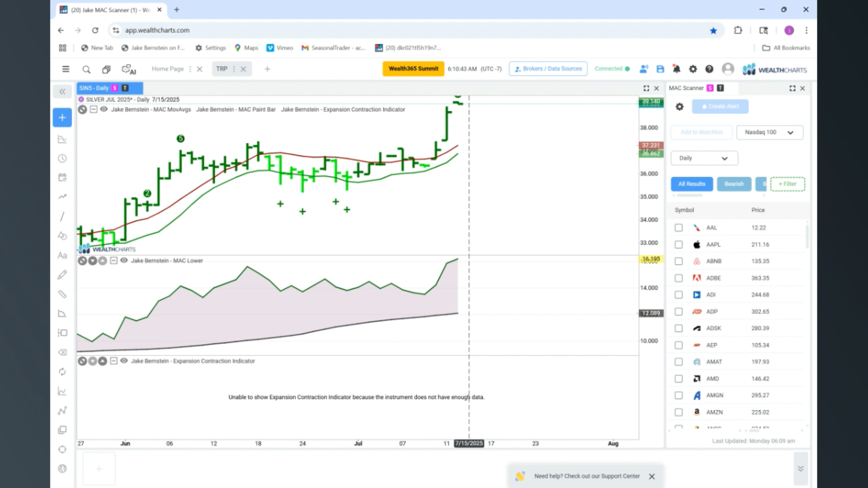
Task: Select the eraser delete-drawings tool
Action: (62, 352)
